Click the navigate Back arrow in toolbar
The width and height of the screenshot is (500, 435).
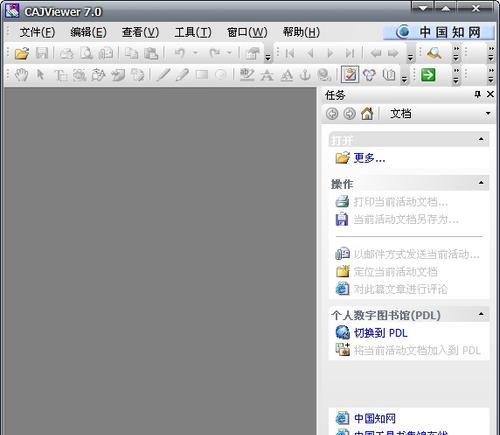(376, 53)
